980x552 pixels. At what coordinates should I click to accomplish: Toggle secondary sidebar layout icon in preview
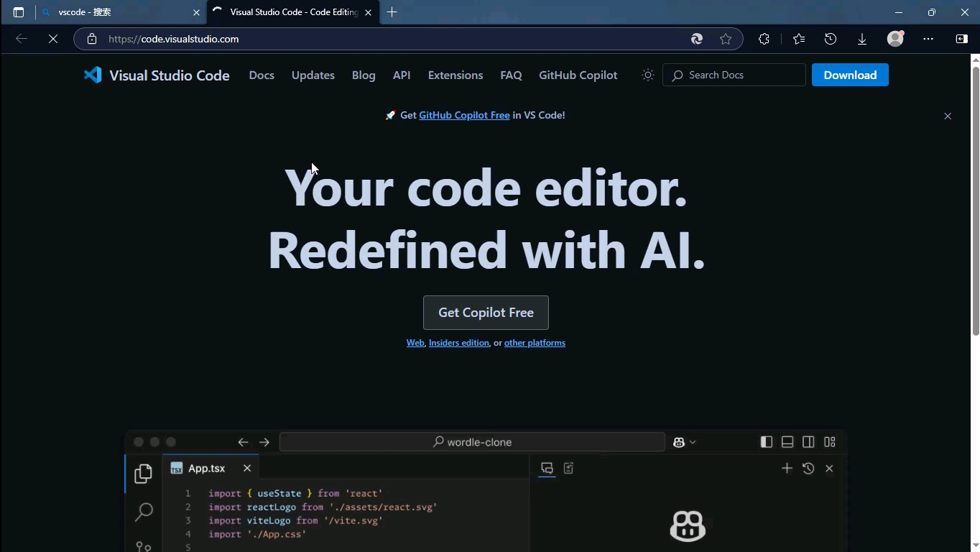[808, 442]
